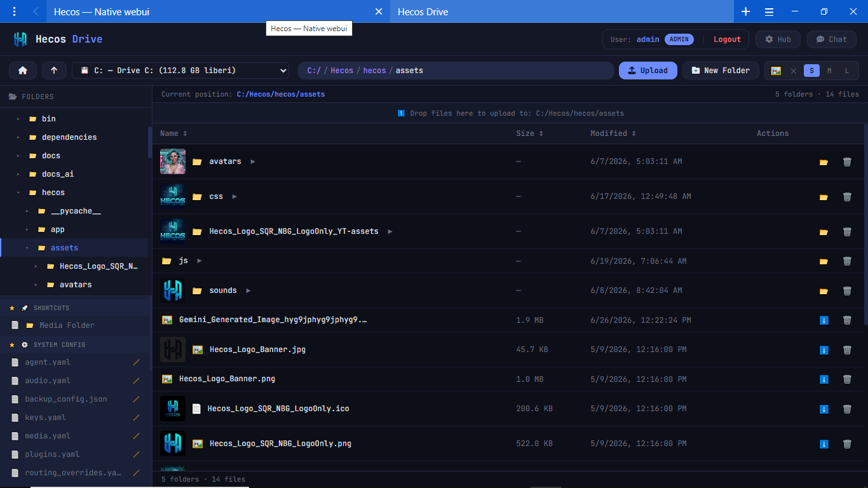The image size is (868, 488).
Task: Open the browser's three-dot menu
Action: pos(14,11)
